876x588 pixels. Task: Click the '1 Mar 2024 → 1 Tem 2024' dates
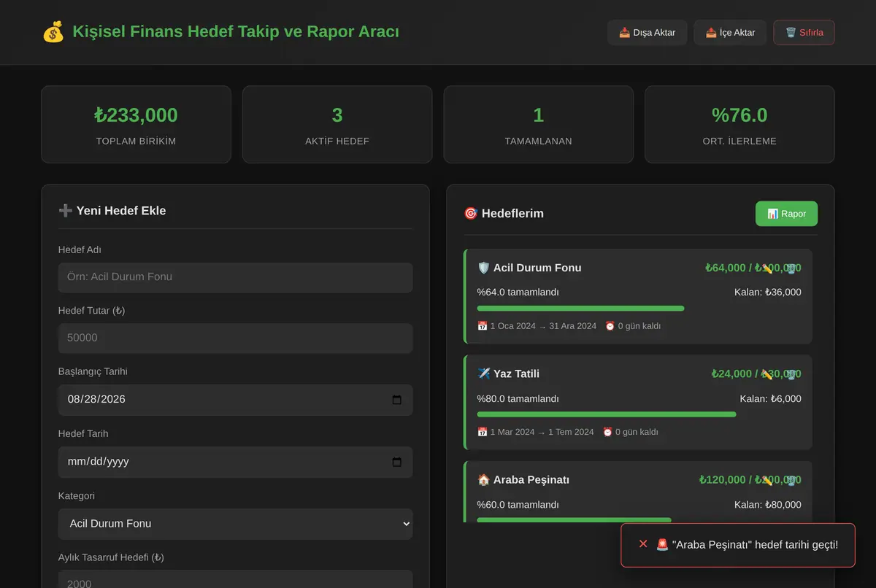pos(542,432)
